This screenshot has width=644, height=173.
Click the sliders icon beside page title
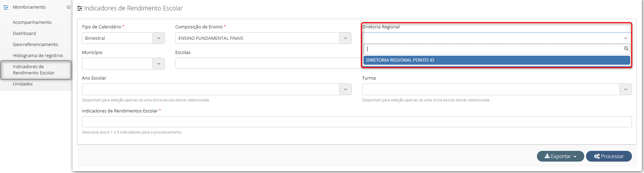click(80, 8)
